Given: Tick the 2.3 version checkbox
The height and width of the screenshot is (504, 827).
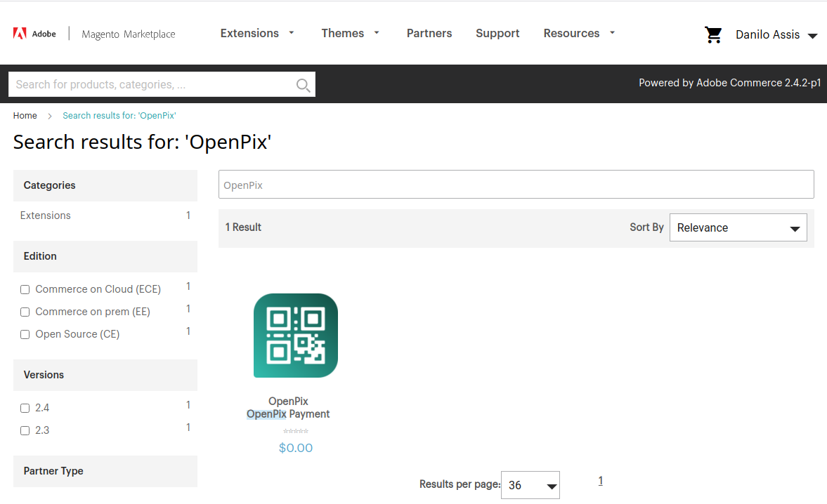Looking at the screenshot, I should 25,430.
